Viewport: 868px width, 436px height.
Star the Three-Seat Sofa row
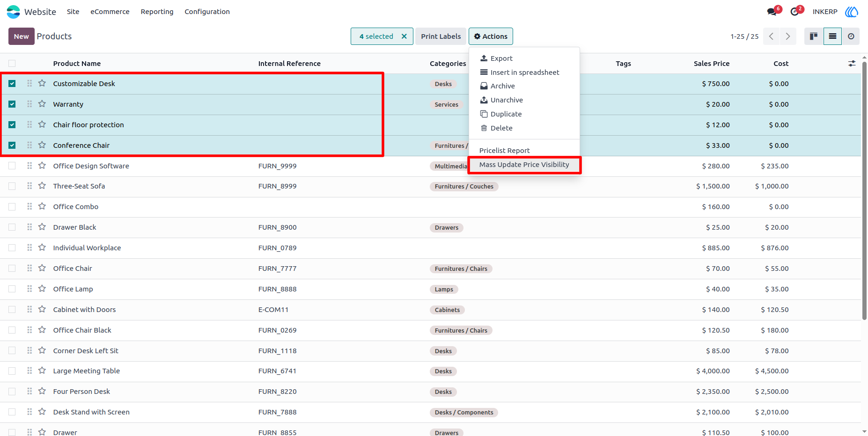[42, 186]
